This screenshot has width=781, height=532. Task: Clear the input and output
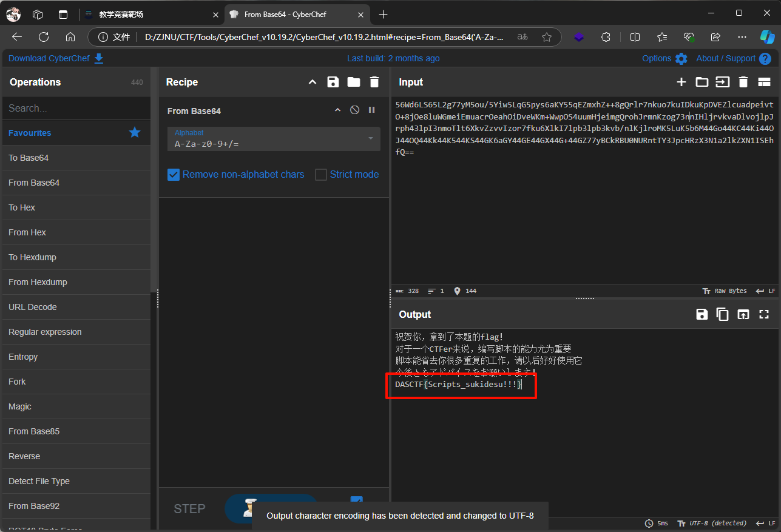[x=743, y=82]
